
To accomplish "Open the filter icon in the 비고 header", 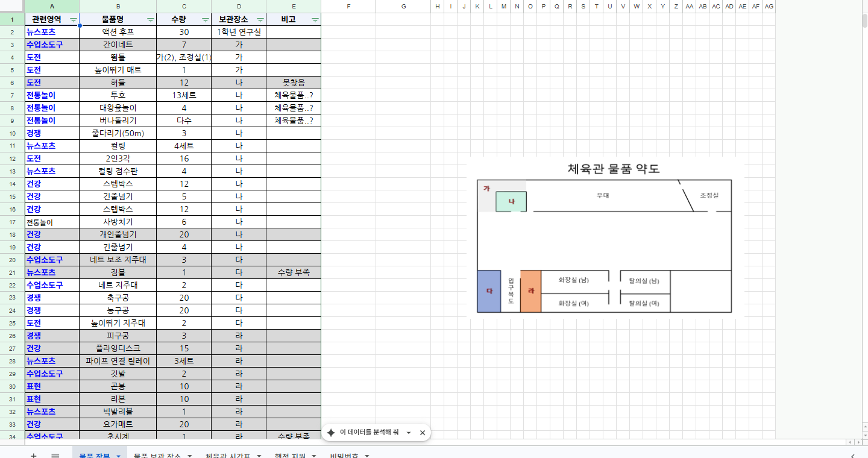I will [x=315, y=20].
